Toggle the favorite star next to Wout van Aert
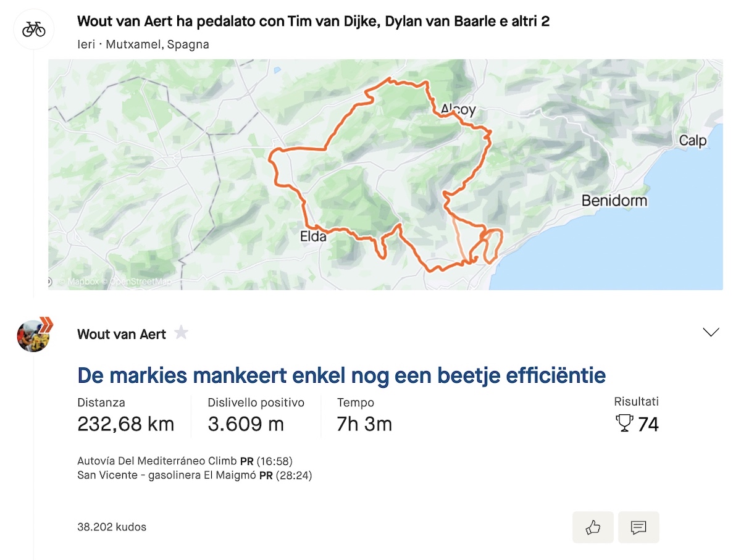 (x=181, y=333)
